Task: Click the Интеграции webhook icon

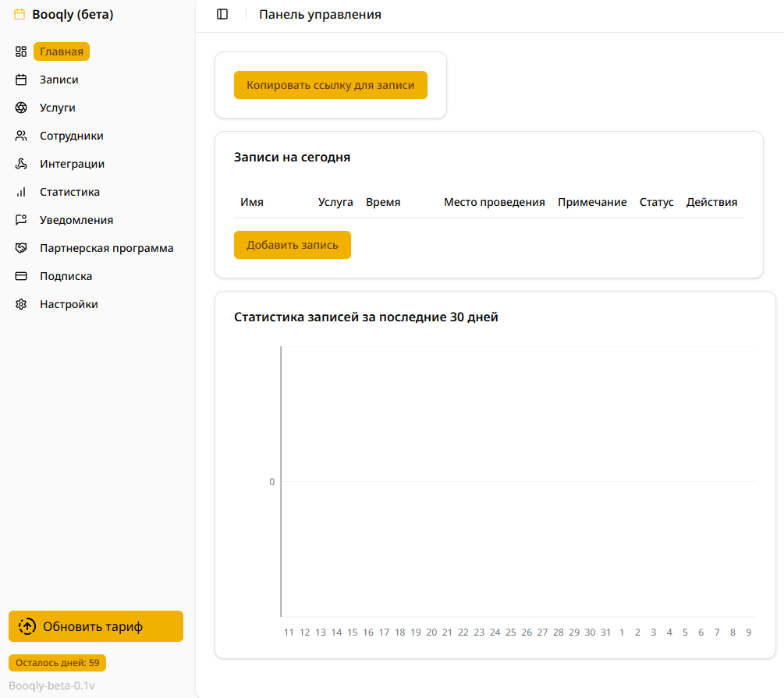Action: pos(21,164)
